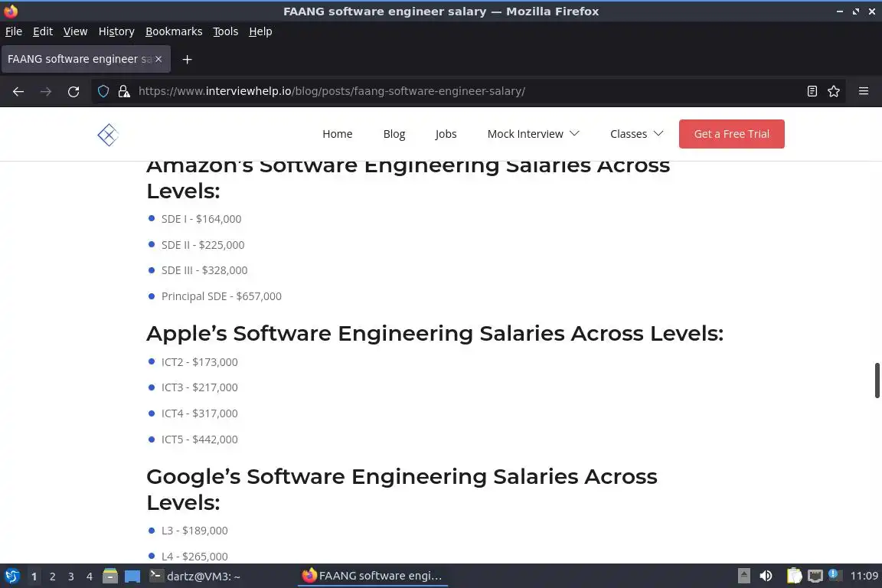Click the 'SDE I - $164,000' entry
The height and width of the screenshot is (588, 882).
tap(201, 219)
